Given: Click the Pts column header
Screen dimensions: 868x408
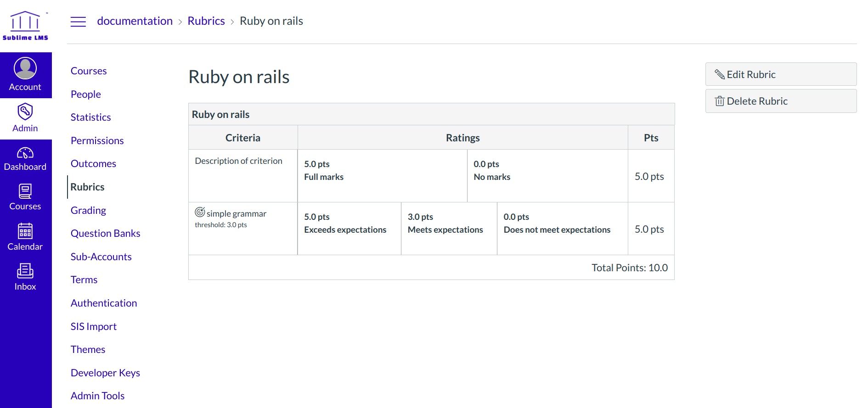Looking at the screenshot, I should 651,138.
